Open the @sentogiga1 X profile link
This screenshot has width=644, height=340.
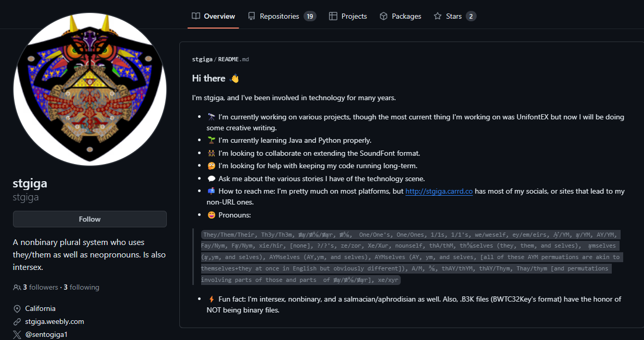pos(46,334)
